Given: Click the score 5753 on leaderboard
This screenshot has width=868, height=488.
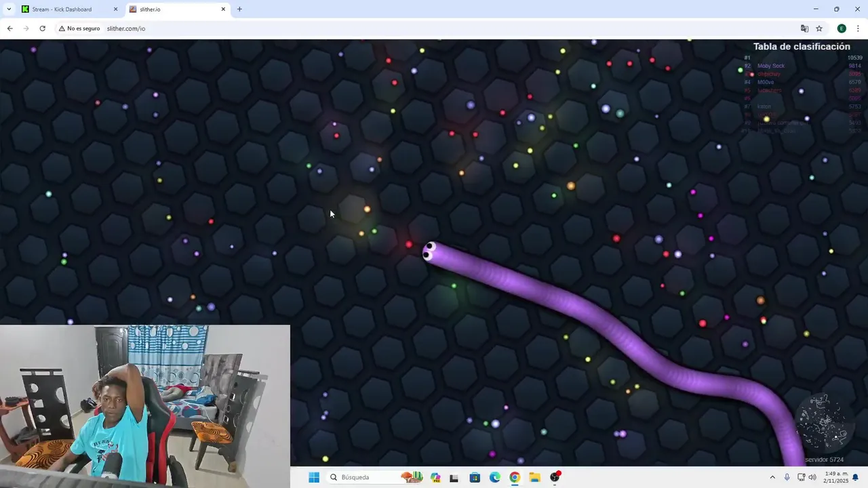Looking at the screenshot, I should [855, 106].
